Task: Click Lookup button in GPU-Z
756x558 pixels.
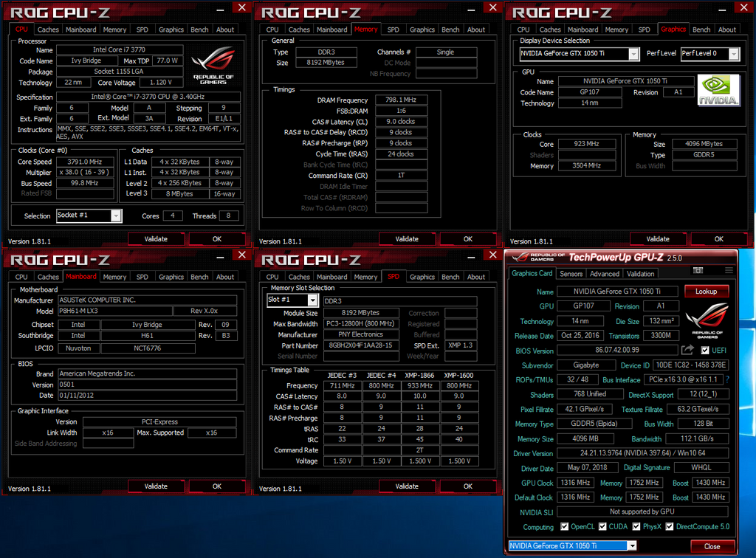Action: point(707,291)
